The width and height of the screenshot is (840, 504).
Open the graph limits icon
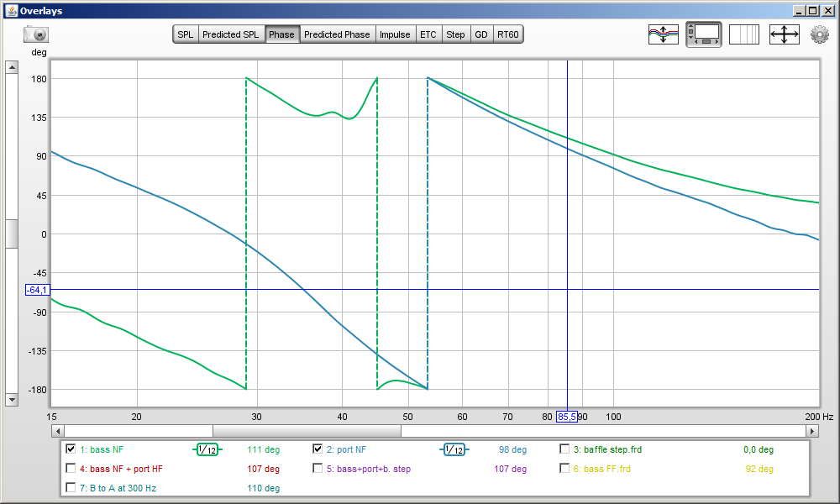click(744, 34)
